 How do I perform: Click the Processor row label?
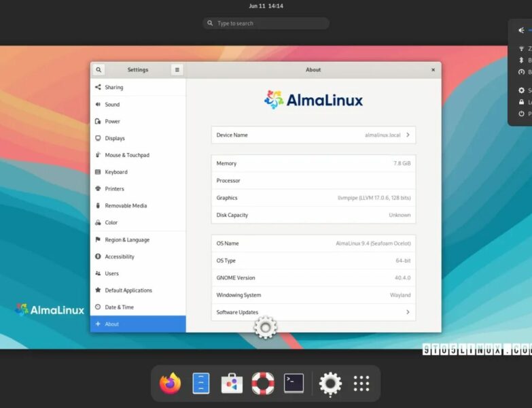[228, 181]
